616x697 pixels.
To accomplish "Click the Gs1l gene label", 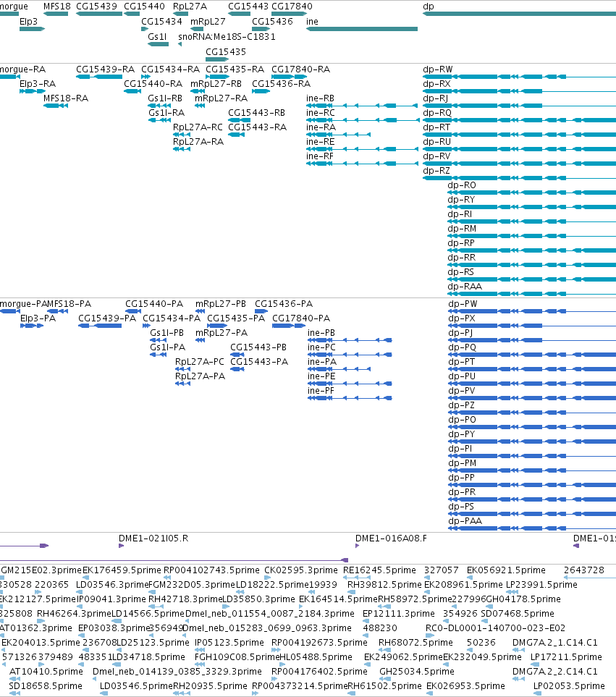I will coord(157,36).
